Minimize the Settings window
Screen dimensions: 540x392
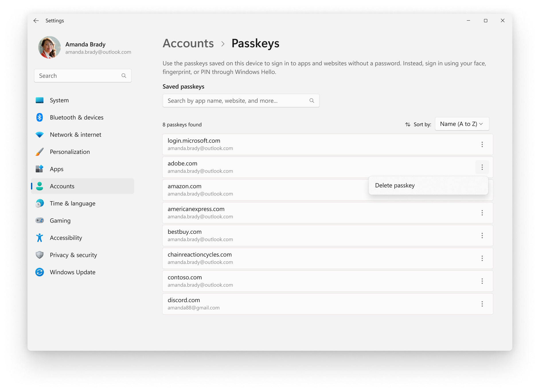point(468,21)
